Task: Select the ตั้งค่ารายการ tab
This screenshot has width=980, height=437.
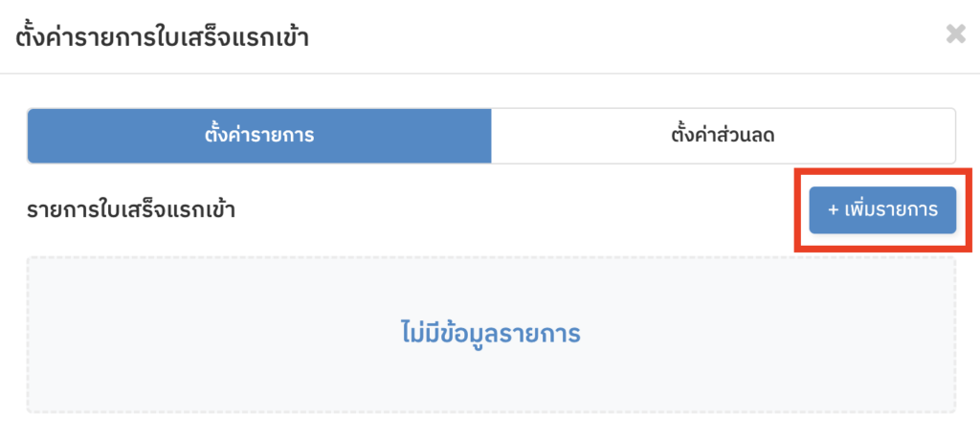Action: [x=259, y=136]
